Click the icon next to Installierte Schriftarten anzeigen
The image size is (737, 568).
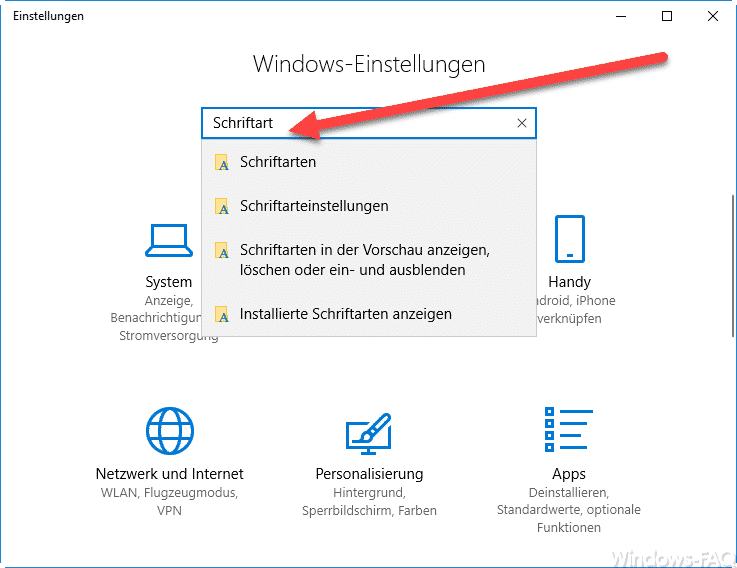pos(222,314)
